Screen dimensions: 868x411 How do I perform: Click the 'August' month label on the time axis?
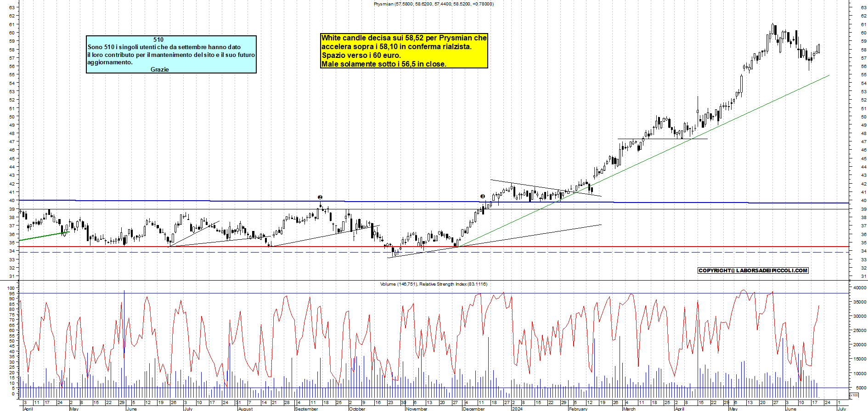(x=245, y=409)
